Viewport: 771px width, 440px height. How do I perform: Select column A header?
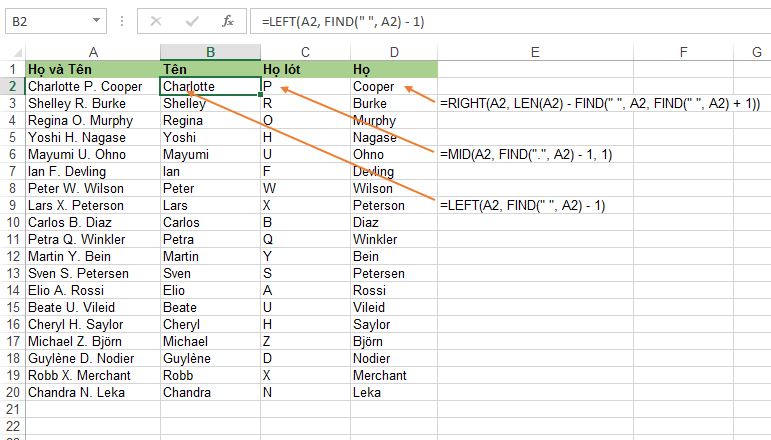pyautogui.click(x=93, y=52)
